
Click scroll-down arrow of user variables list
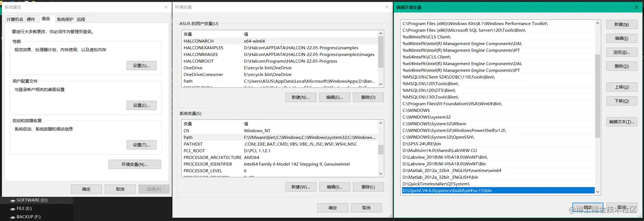381,84
